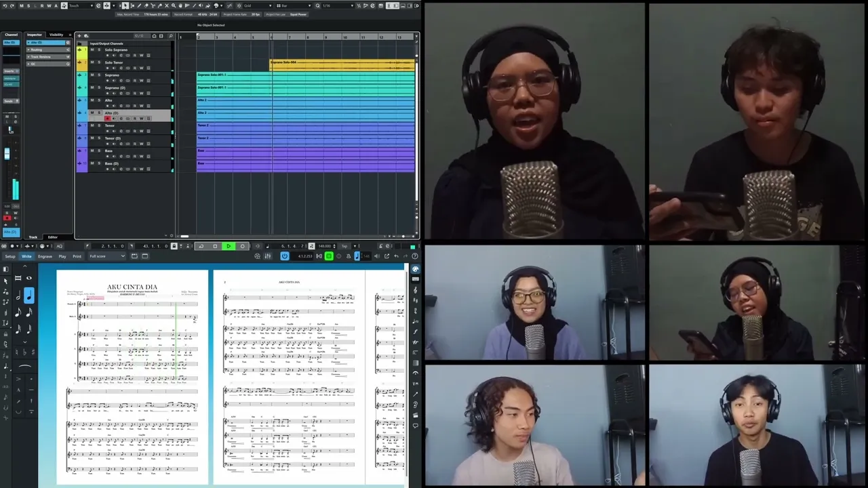Viewport: 868px width, 488px height.
Task: Open the Visibility tab
Action: click(56, 35)
